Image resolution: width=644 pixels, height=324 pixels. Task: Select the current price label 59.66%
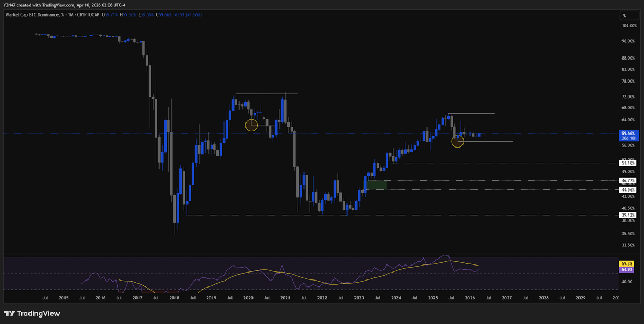click(x=628, y=133)
